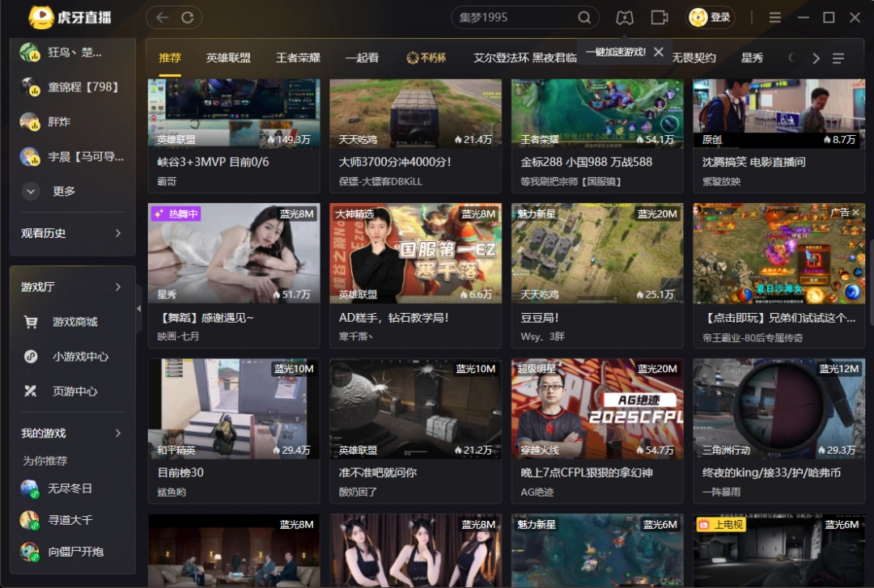Click the 小游戏中心 icon

[31, 357]
